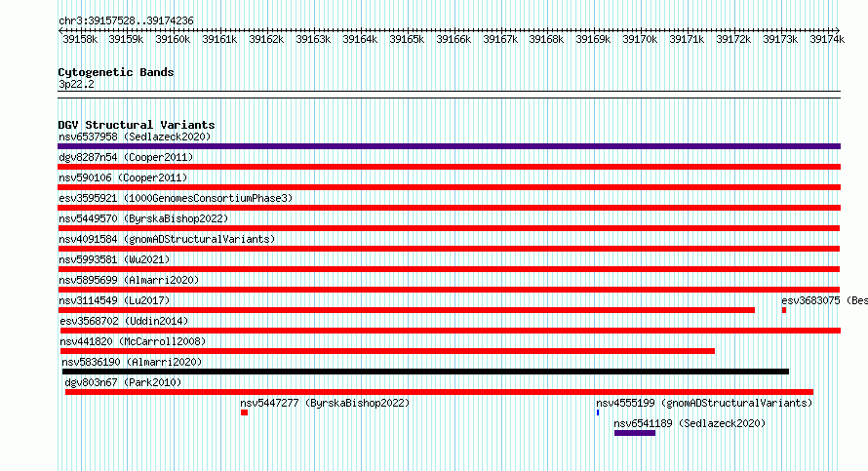Select the nsv5449570 (ByrskaBishop2022) variant label
This screenshot has height=471, width=868.
pos(143,218)
